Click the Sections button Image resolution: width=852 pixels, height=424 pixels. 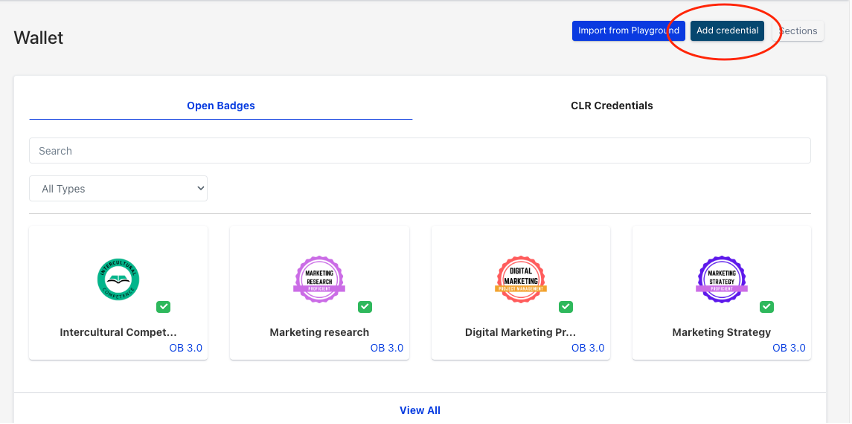tap(798, 31)
